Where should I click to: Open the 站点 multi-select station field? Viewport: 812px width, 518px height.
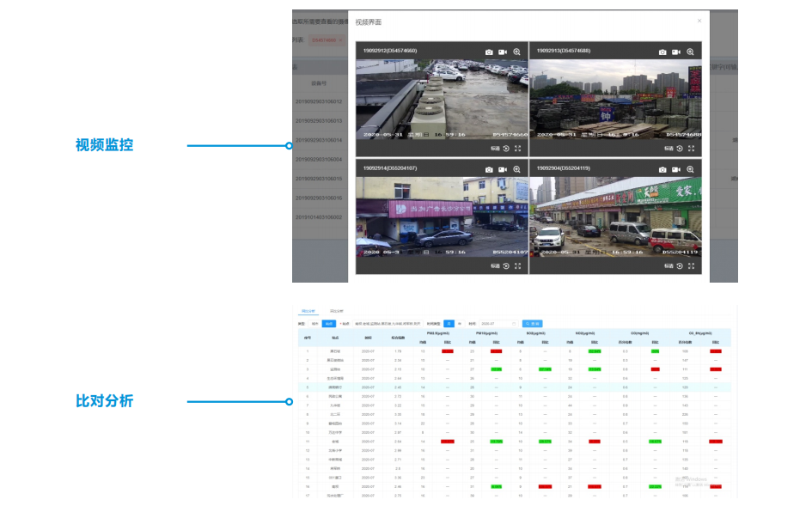point(388,323)
